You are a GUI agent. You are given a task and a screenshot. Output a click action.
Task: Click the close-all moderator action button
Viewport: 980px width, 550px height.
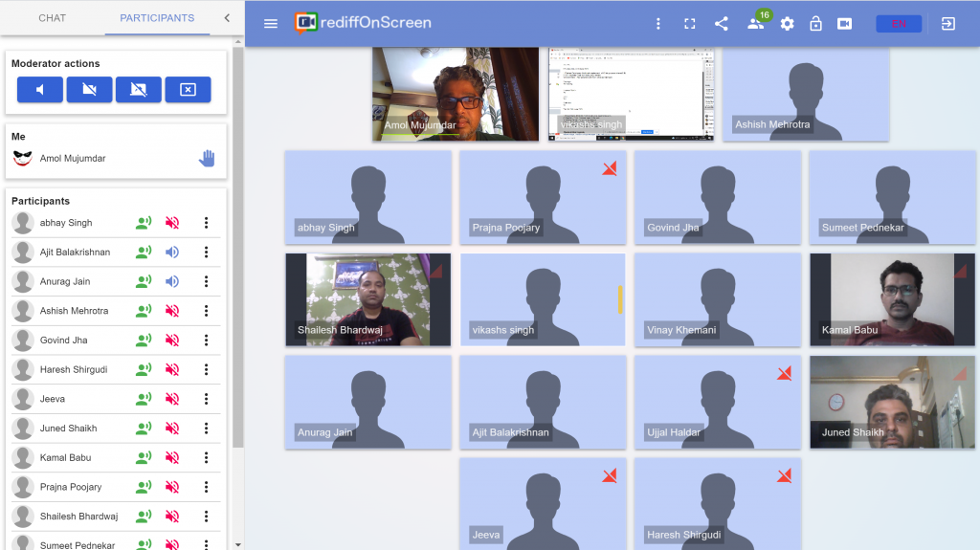[x=189, y=89]
